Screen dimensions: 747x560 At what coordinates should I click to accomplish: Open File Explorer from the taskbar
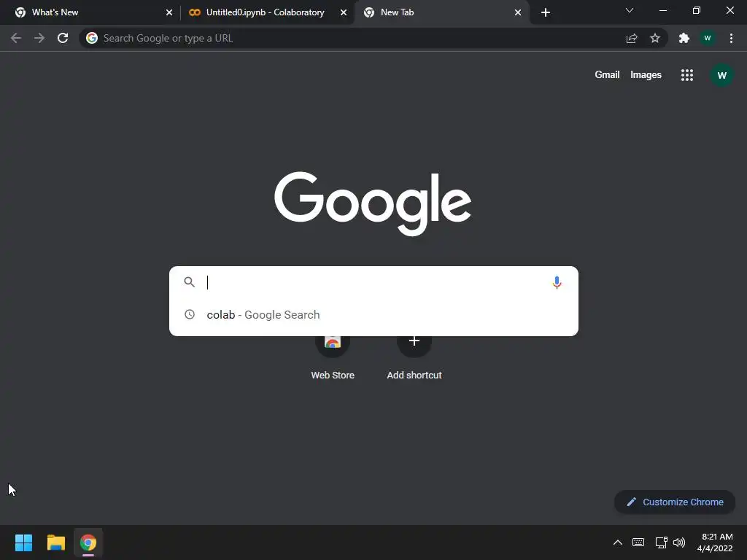pos(55,542)
